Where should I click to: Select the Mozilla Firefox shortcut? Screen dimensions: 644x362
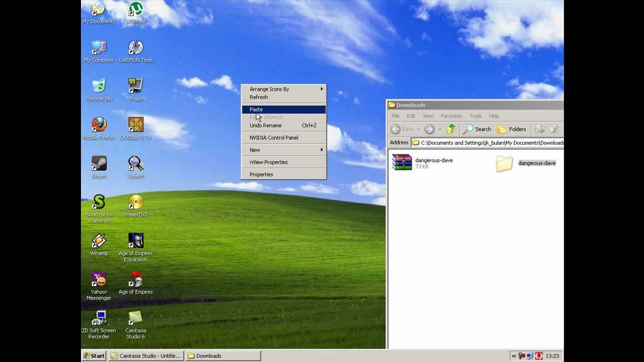coord(99,129)
